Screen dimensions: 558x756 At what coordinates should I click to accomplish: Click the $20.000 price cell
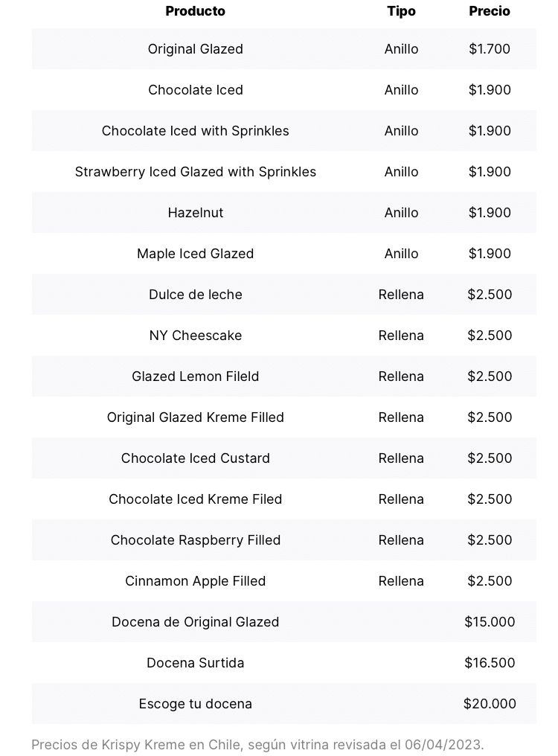coord(490,704)
